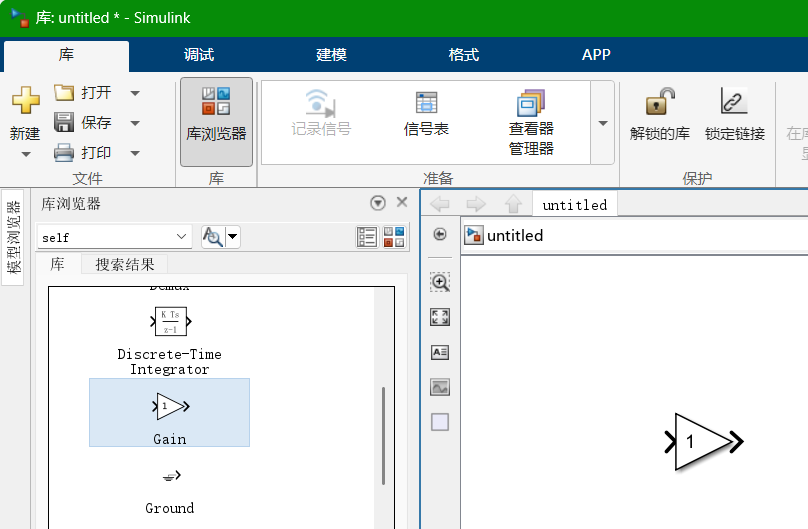Click the Simulink title bar icon
The image size is (808, 529).
click(20, 18)
